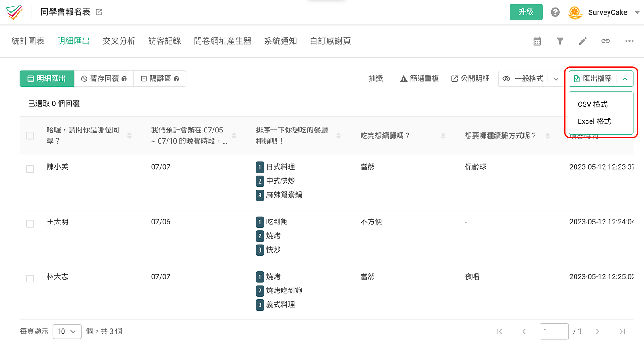This screenshot has height=345, width=644.
Task: Open survey link icon beside 同學會報名表
Action: pyautogui.click(x=99, y=12)
